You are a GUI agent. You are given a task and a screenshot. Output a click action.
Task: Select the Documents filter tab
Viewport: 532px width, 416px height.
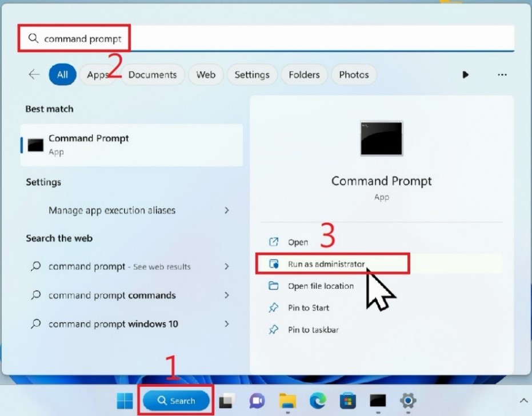(153, 74)
